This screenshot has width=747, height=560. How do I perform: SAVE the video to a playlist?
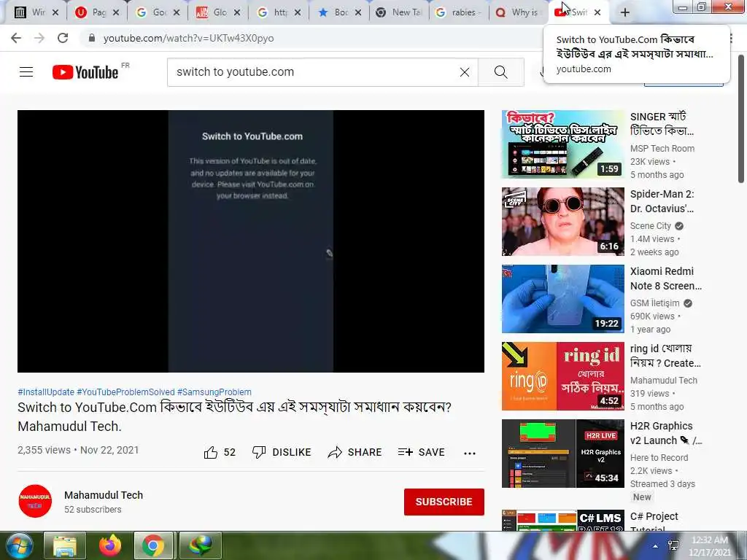tap(421, 452)
